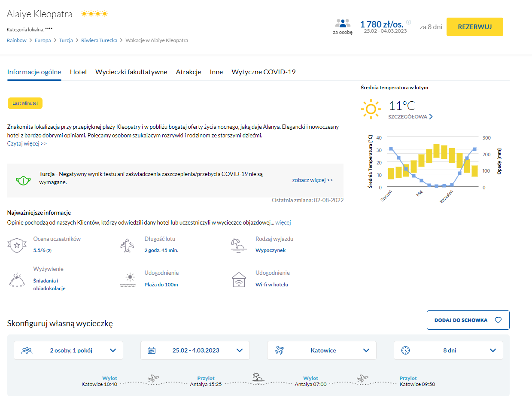Expand the 25.02 - 4.03.2023 date dropdown

(x=195, y=350)
